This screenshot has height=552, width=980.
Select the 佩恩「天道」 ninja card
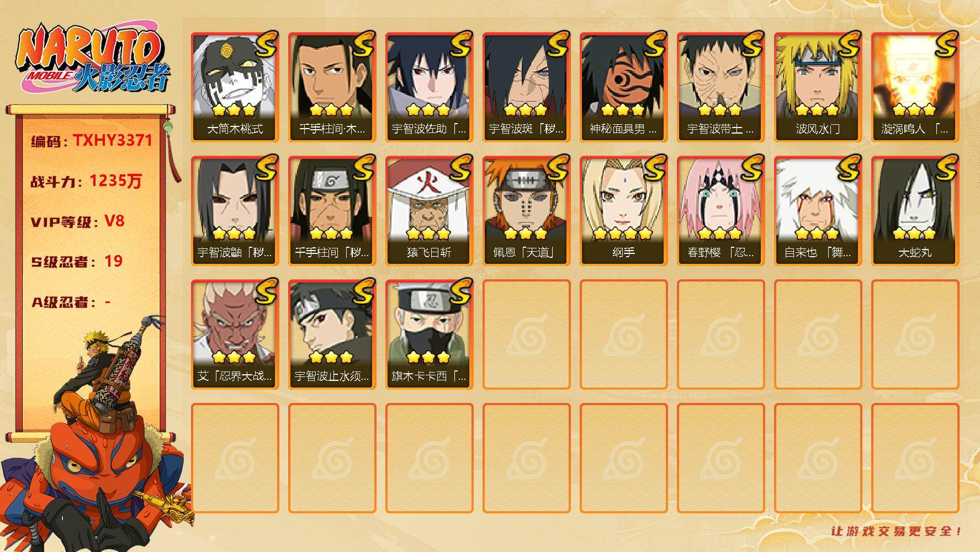point(526,211)
